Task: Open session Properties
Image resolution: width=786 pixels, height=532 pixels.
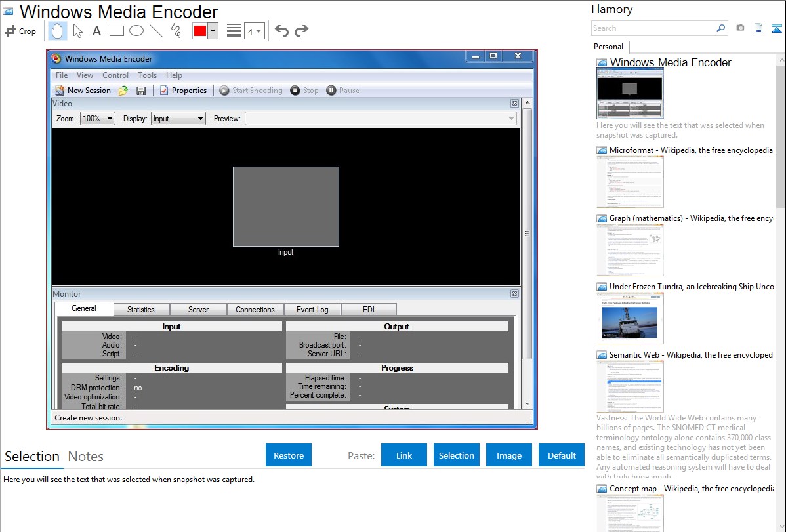Action: pos(183,91)
